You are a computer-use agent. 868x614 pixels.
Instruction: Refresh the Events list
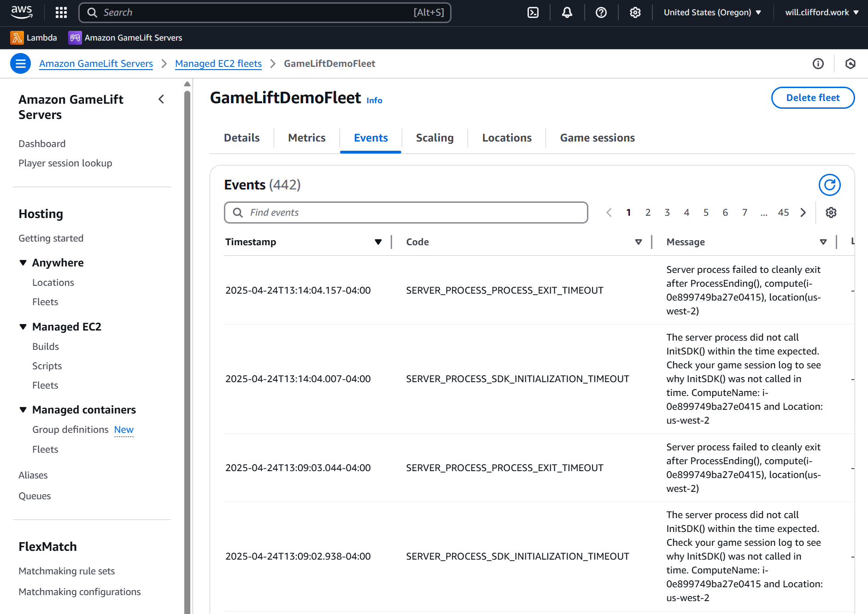pos(829,185)
